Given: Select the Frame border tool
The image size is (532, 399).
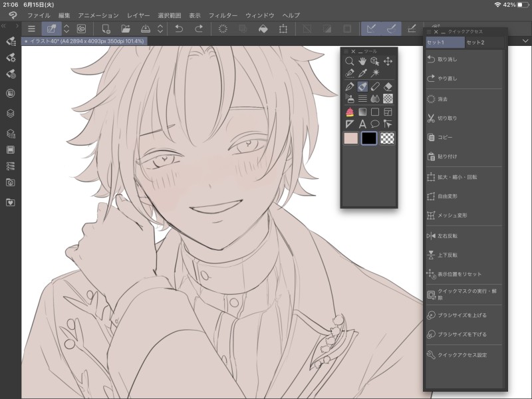Looking at the screenshot, I should tap(388, 112).
